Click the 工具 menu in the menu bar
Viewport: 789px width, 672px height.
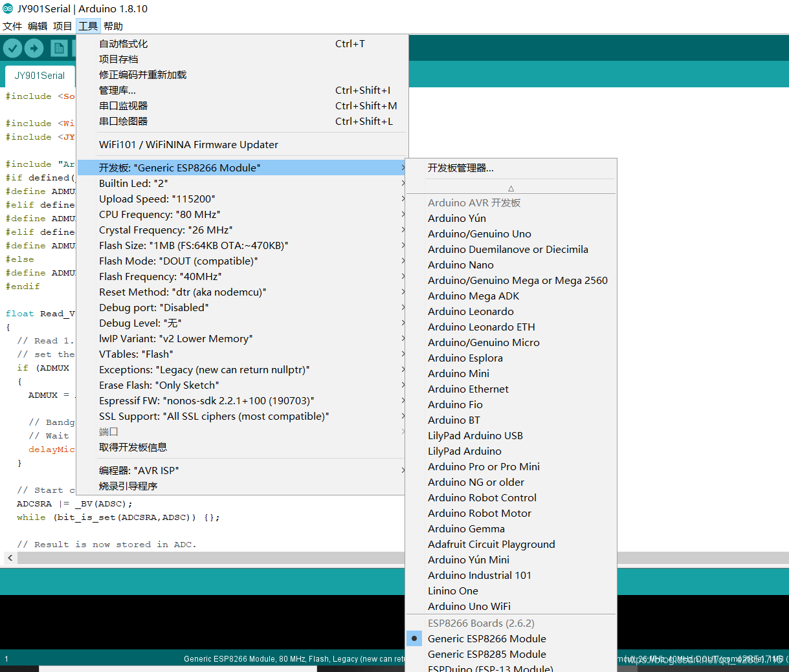88,27
